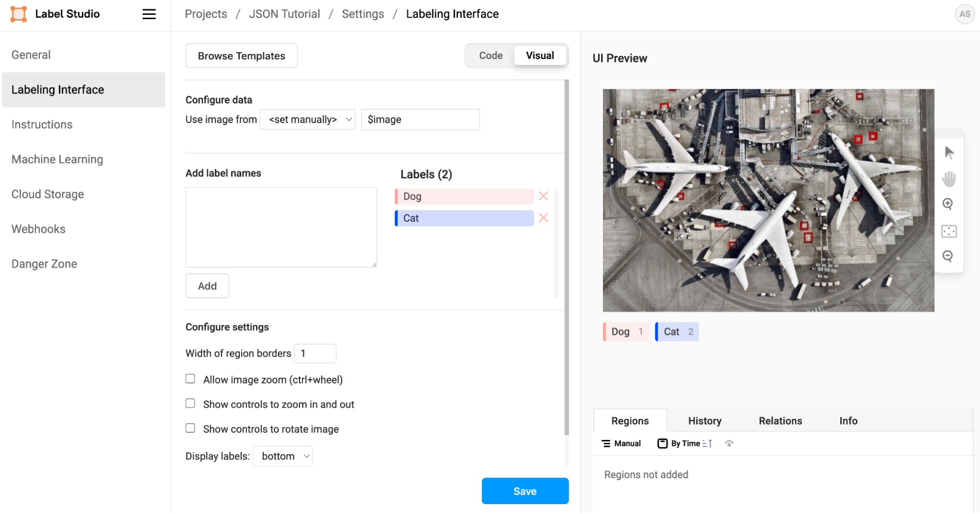Click the zoom out magnifier icon

pos(948,256)
